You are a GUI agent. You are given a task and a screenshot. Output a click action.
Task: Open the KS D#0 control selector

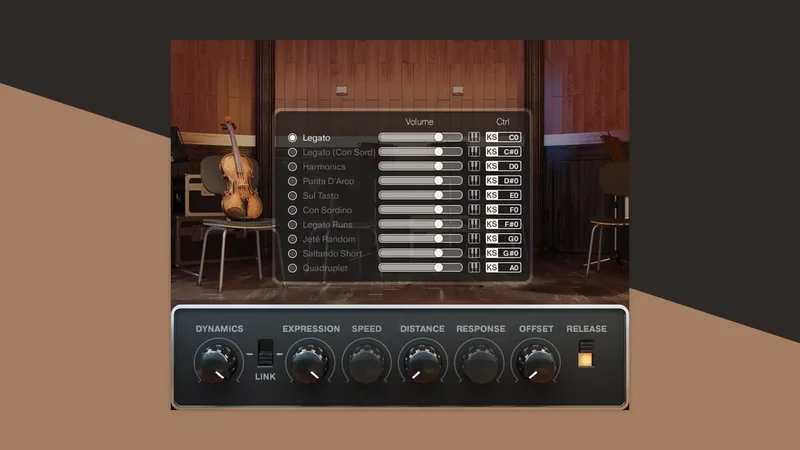[x=503, y=181]
